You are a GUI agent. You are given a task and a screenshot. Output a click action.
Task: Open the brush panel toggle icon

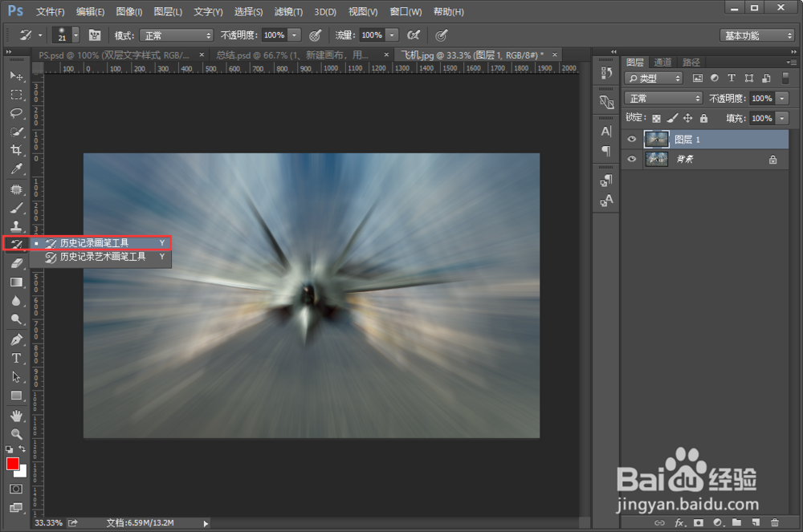pyautogui.click(x=95, y=35)
